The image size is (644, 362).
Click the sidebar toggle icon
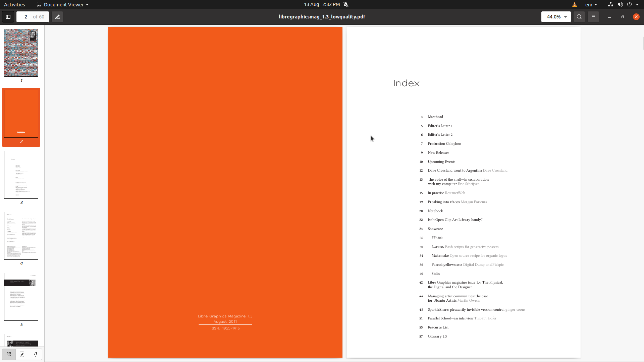coord(8,16)
